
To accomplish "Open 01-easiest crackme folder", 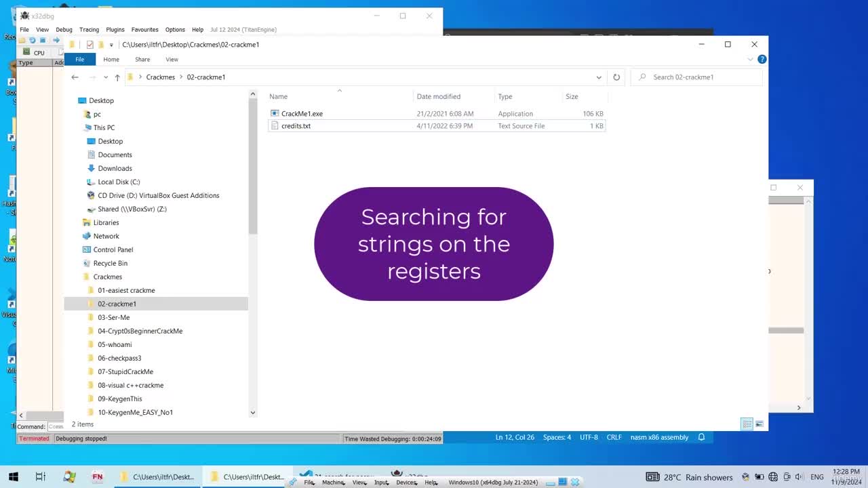I will pyautogui.click(x=126, y=290).
